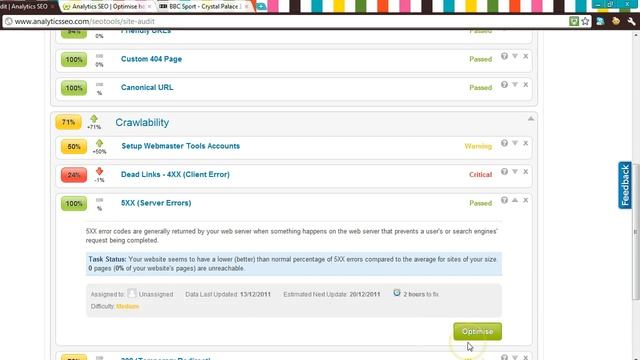Open the Feedback side tab

click(x=625, y=185)
